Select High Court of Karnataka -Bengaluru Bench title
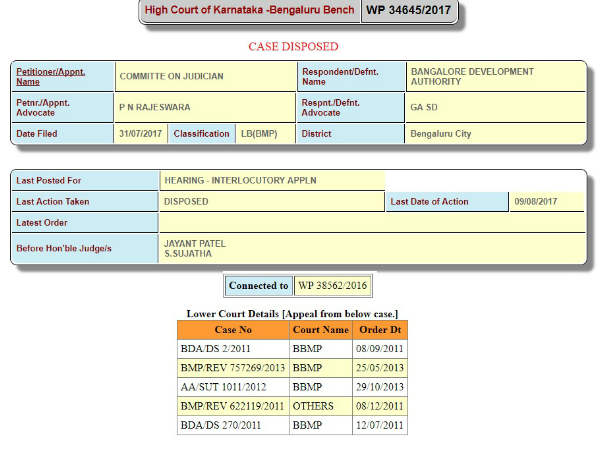The width and height of the screenshot is (600, 450). coord(249,10)
